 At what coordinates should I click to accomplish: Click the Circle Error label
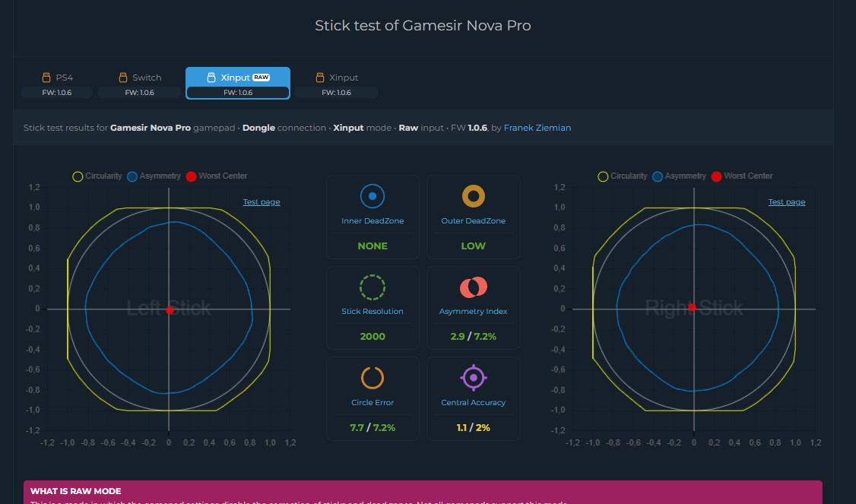373,403
